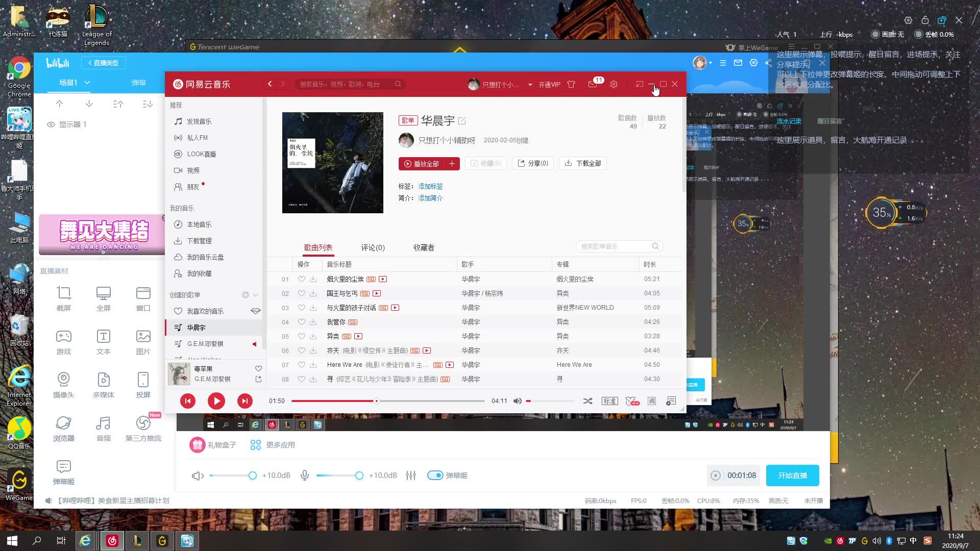
Task: Click the audio mixer settings icon
Action: 411,475
